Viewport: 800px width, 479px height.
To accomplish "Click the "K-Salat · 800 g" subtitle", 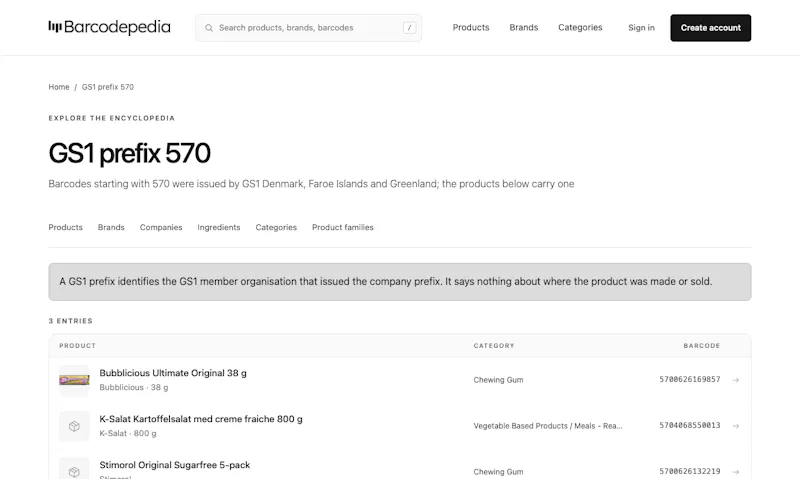I will 128,434.
